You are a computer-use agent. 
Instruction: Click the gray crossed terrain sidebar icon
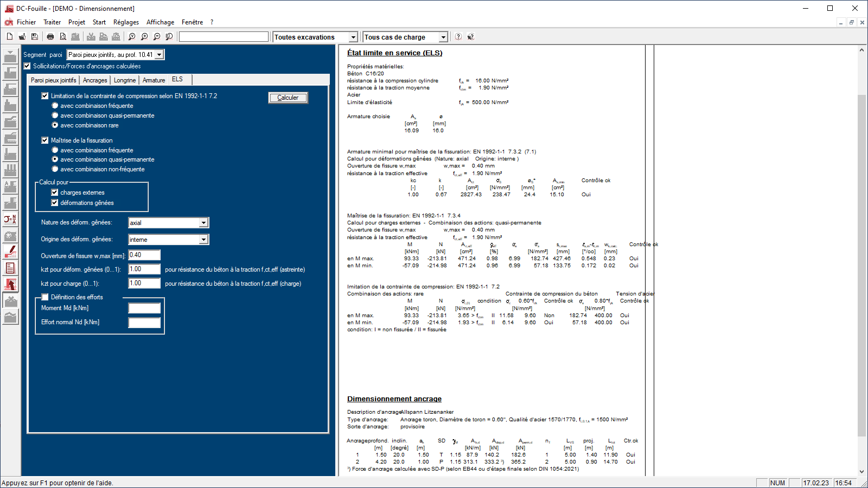[10, 300]
